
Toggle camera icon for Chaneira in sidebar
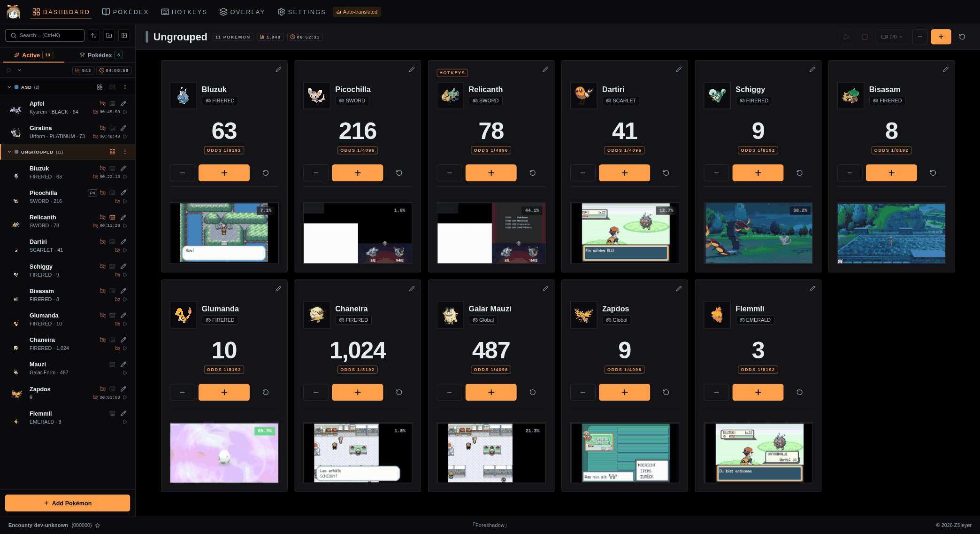click(x=102, y=340)
